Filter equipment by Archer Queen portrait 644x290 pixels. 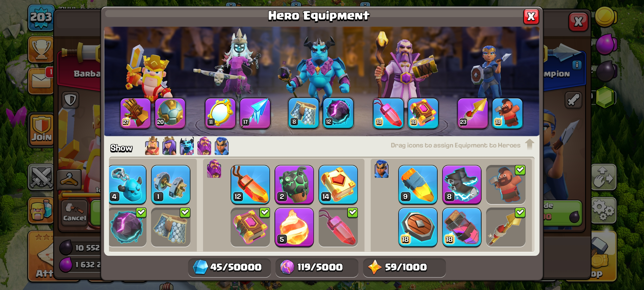point(169,146)
